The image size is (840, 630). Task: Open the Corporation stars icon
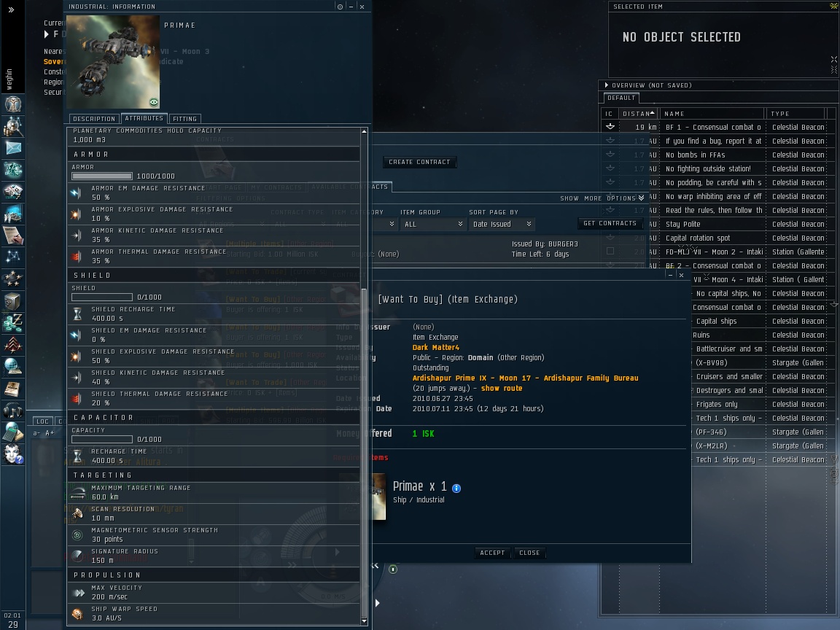[13, 279]
